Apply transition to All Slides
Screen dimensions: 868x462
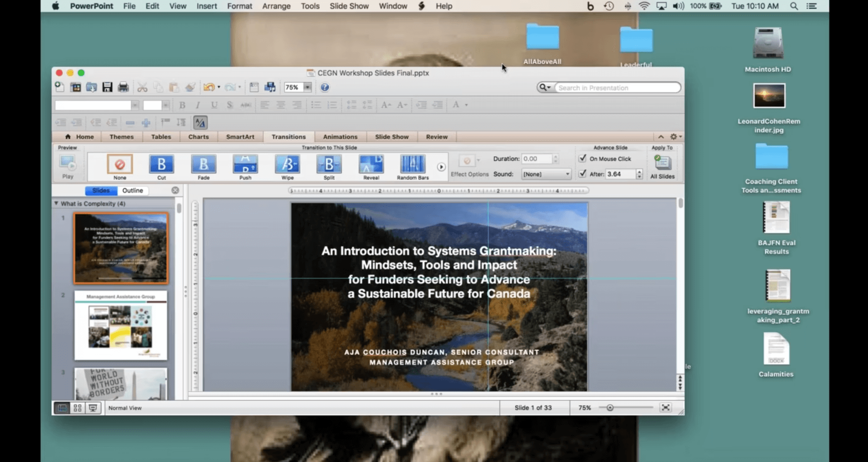point(662,166)
